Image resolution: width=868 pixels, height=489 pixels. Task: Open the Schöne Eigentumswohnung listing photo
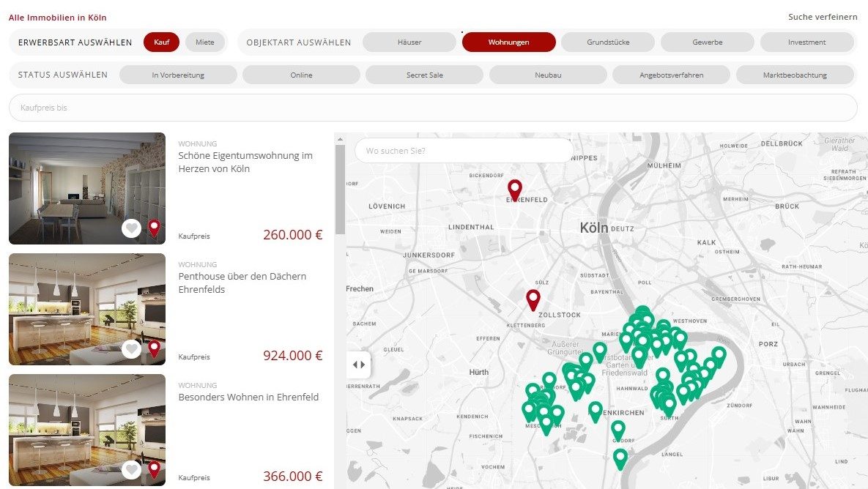point(87,188)
